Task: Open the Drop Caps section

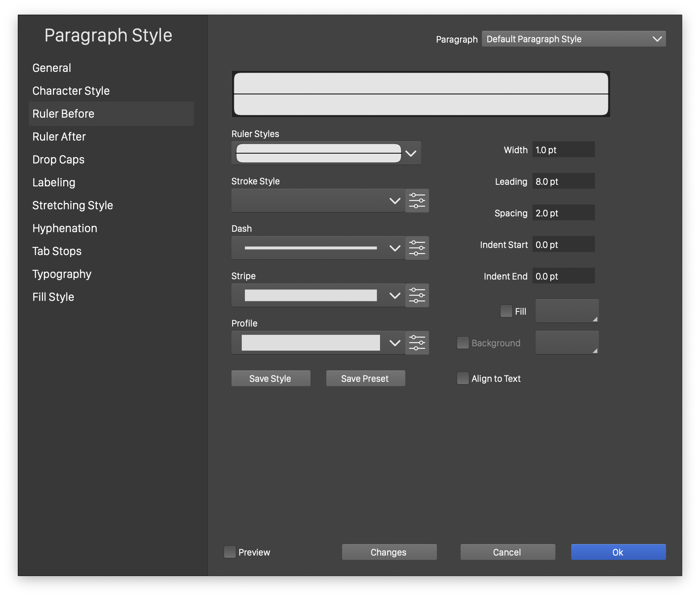Action: [58, 160]
